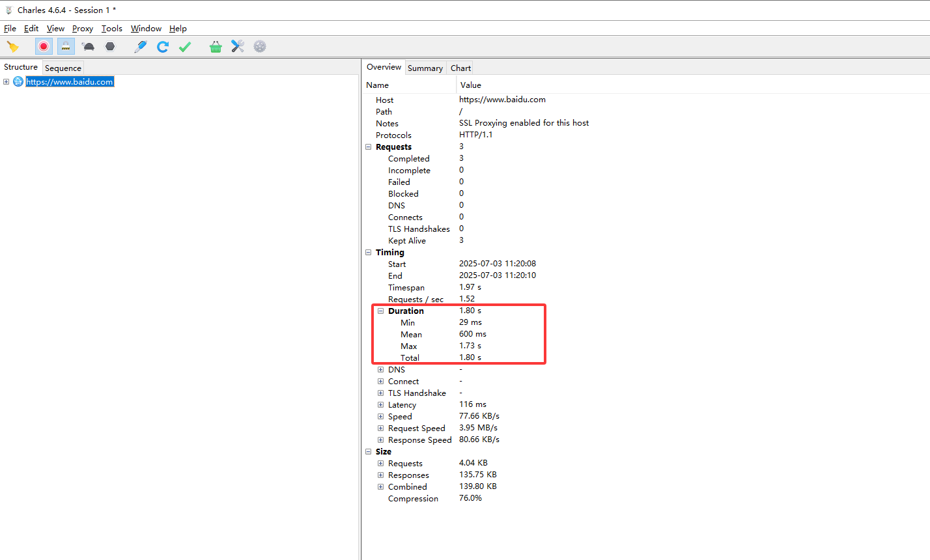This screenshot has width=930, height=560.
Task: Toggle throttling with the turtle icon
Action: 88,46
